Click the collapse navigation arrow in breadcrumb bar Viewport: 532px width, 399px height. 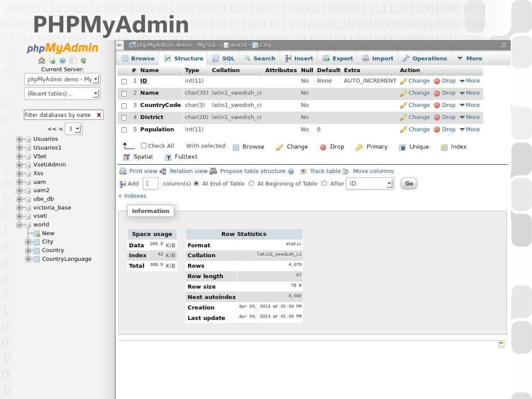[119, 45]
